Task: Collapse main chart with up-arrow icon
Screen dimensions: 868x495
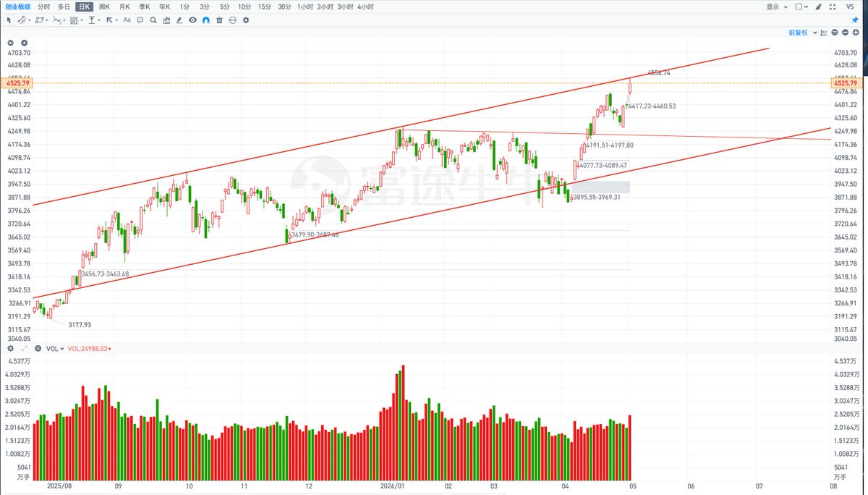Action: point(24,43)
